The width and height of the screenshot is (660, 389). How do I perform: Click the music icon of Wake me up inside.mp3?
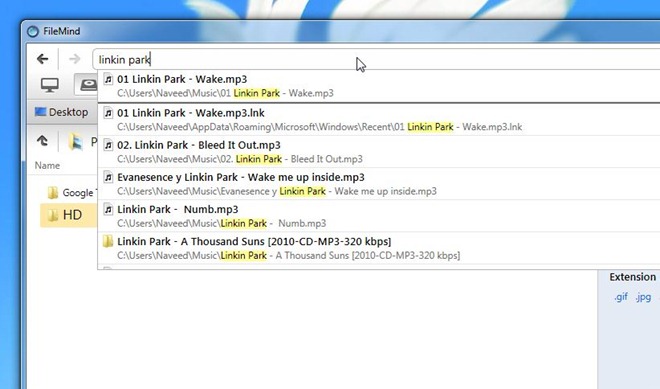(109, 177)
